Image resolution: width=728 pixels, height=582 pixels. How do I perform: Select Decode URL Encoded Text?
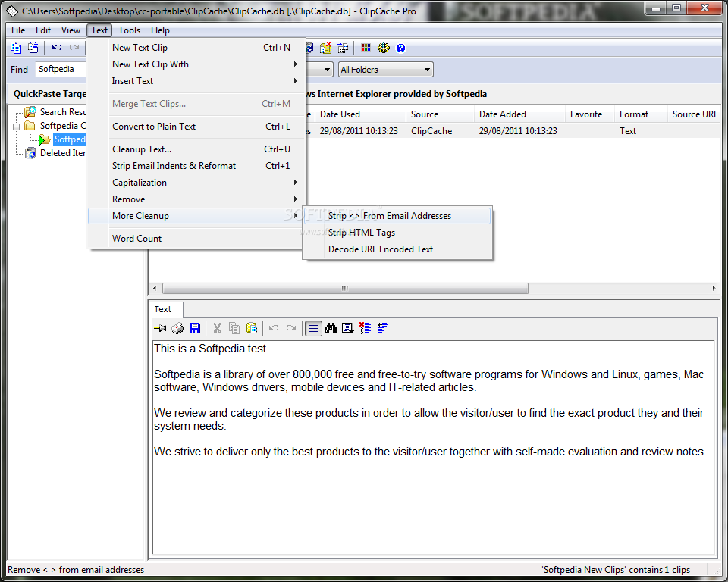(397, 249)
